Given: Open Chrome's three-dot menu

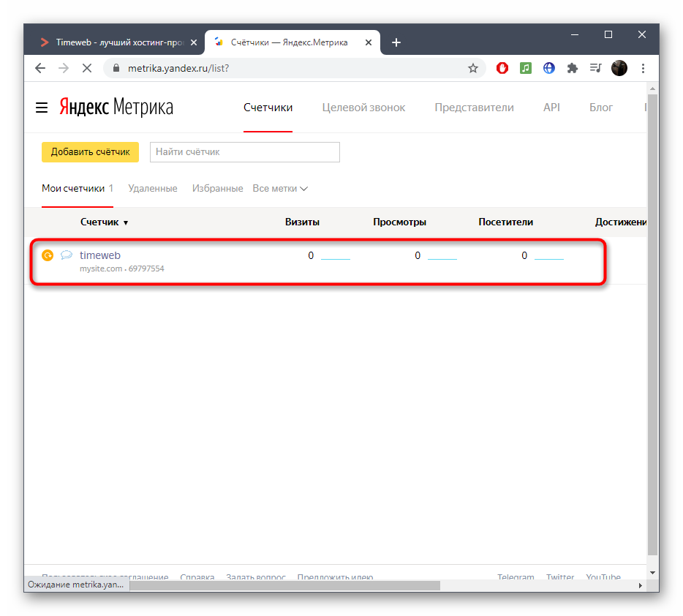Looking at the screenshot, I should coord(643,68).
